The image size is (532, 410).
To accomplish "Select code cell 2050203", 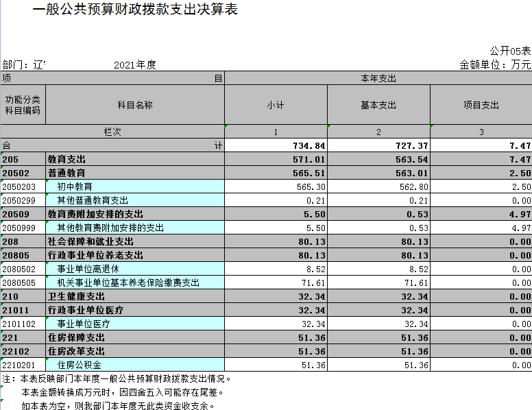I will [x=23, y=186].
